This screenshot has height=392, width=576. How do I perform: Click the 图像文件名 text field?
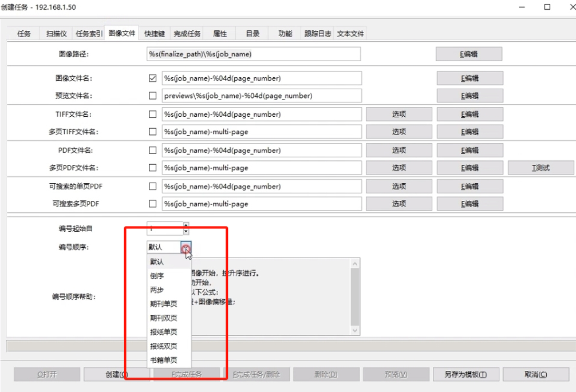point(262,78)
